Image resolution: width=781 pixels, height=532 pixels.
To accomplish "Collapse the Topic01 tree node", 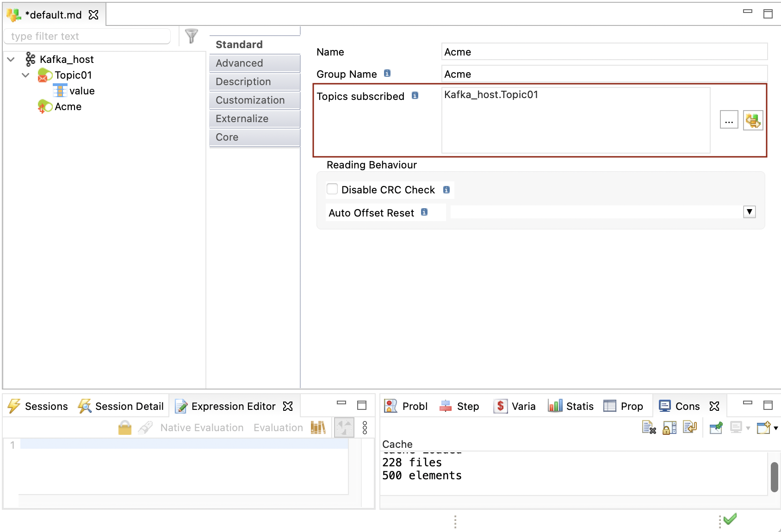I will click(x=26, y=75).
